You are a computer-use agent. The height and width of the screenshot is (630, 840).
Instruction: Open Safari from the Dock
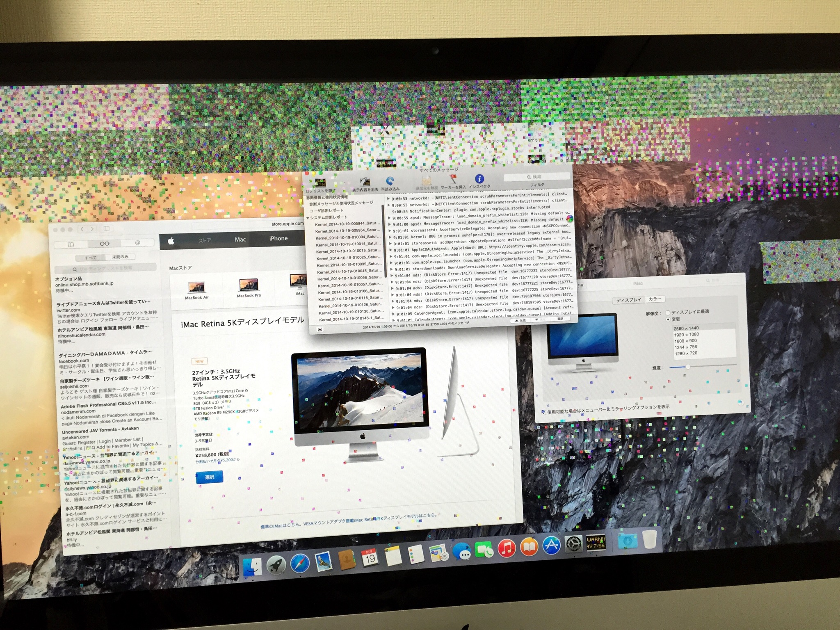point(300,564)
